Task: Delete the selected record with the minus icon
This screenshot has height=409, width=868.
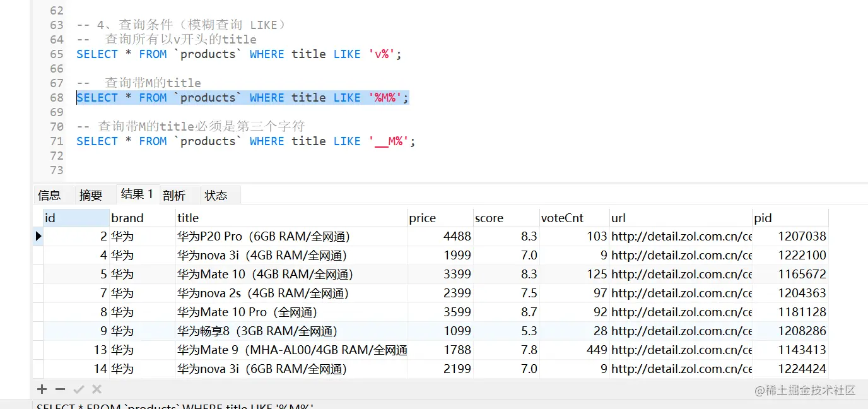Action: 61,389
